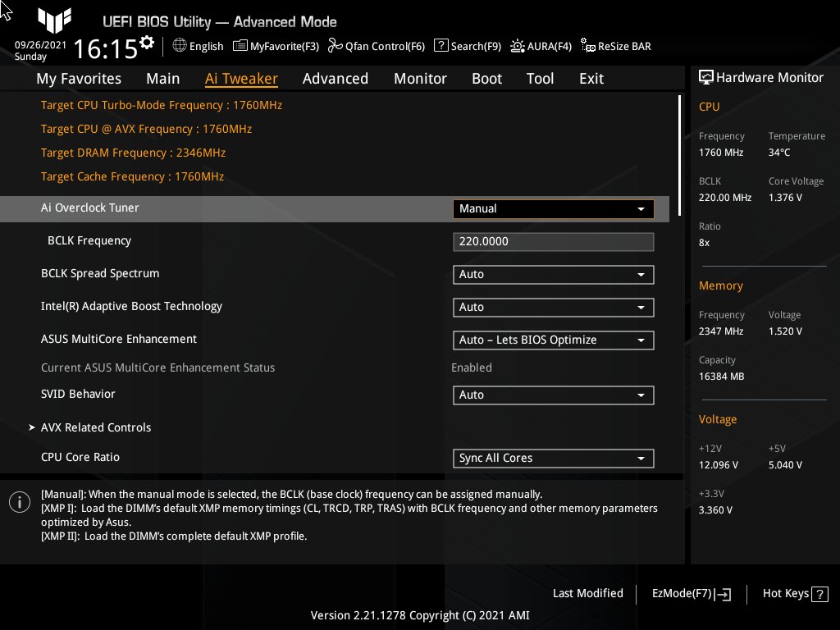Click the ReSize BAR label
The image size is (840, 630).
(x=624, y=46)
